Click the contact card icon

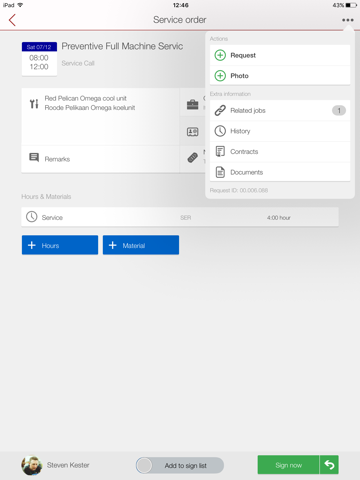pos(192,132)
